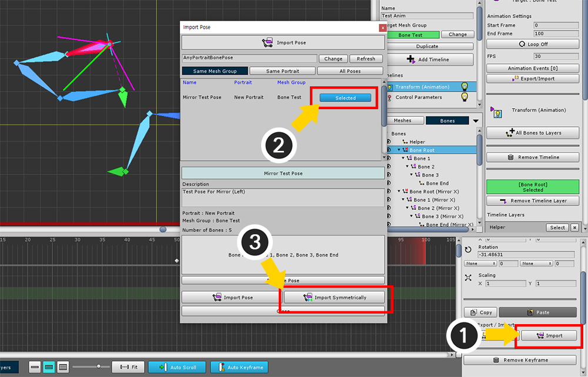Click the blue Selected button for Mirror Test Pose
588x377 pixels.
point(345,97)
